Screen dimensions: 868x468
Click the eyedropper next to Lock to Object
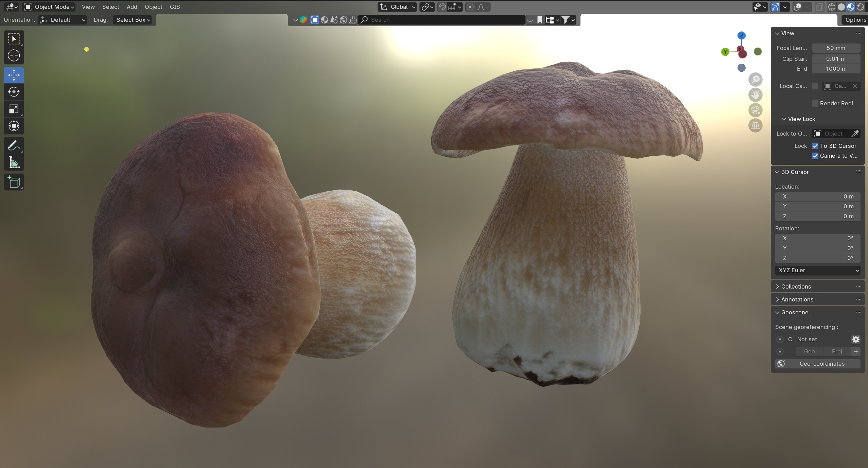pyautogui.click(x=855, y=134)
